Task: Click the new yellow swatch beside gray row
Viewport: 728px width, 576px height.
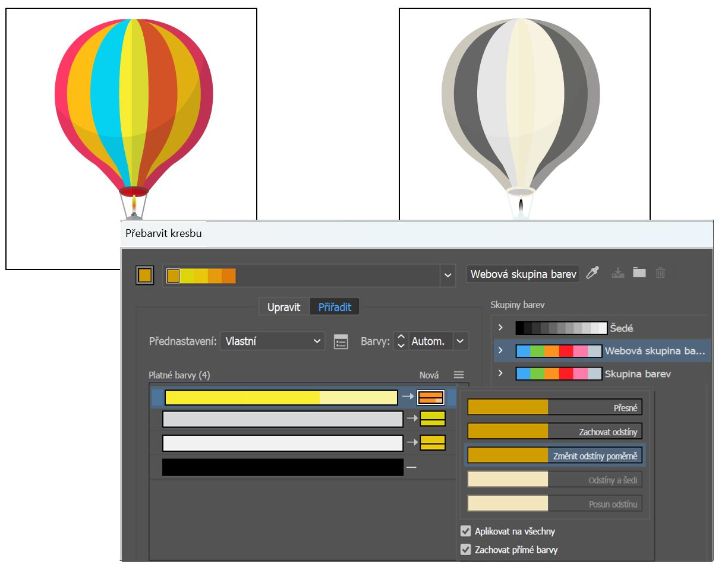Action: (x=433, y=419)
